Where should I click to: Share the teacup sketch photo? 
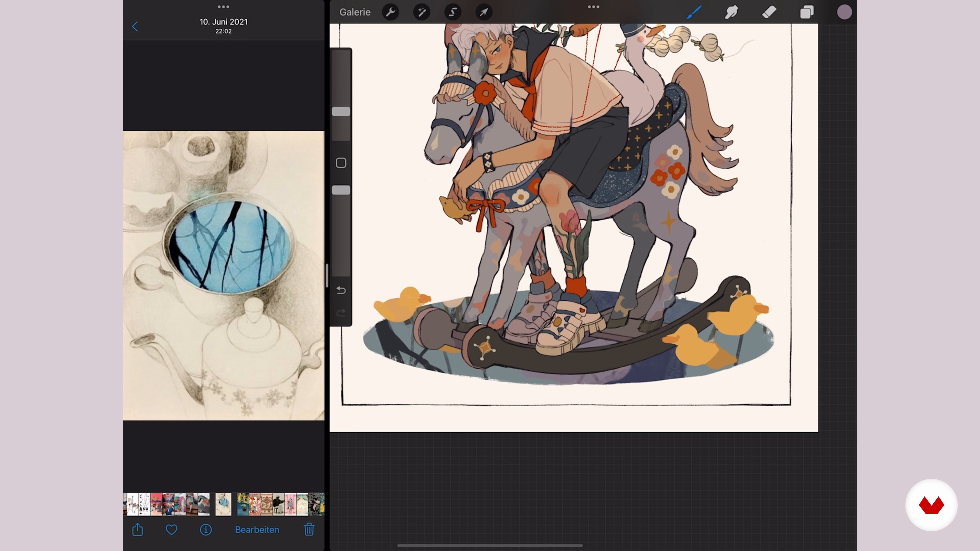pos(137,529)
